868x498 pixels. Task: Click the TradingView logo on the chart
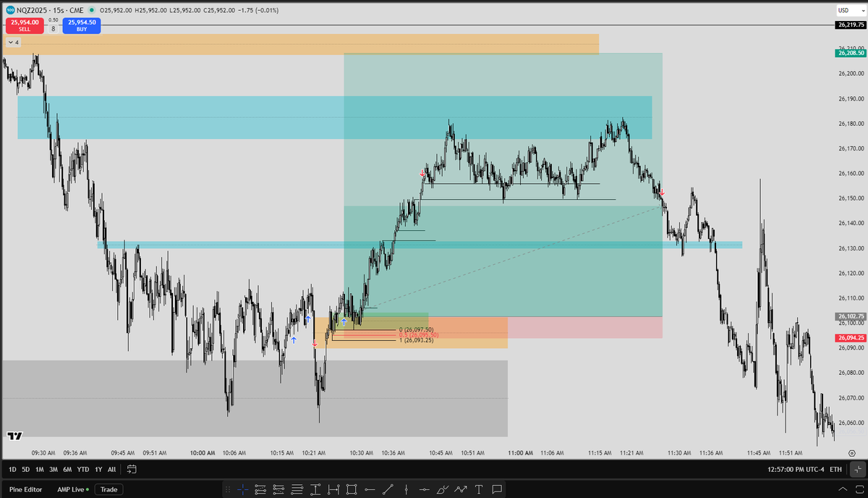(14, 436)
